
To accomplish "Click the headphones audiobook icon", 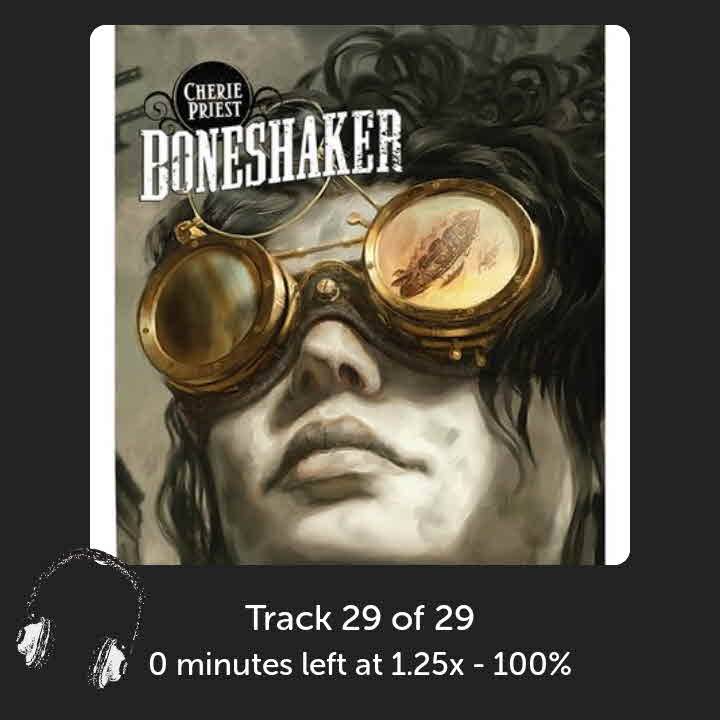I will [80, 618].
